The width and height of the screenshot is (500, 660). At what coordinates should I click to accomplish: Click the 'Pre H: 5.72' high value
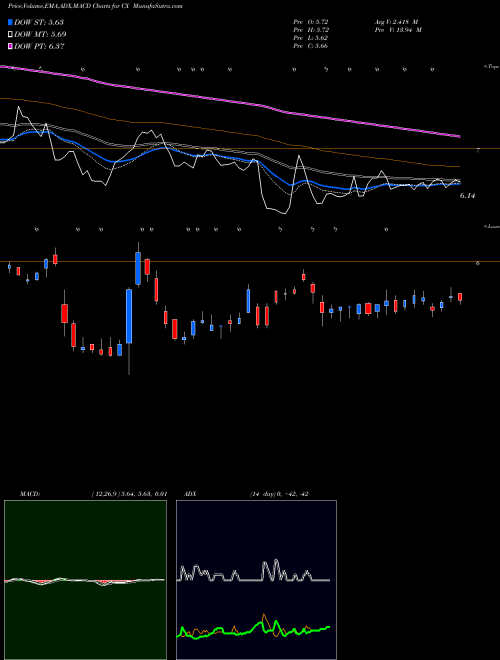(311, 30)
